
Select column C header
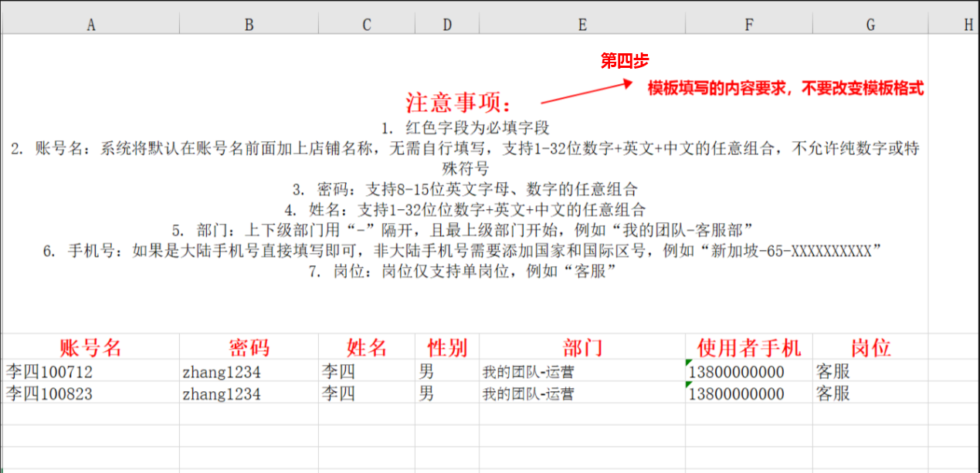click(366, 25)
